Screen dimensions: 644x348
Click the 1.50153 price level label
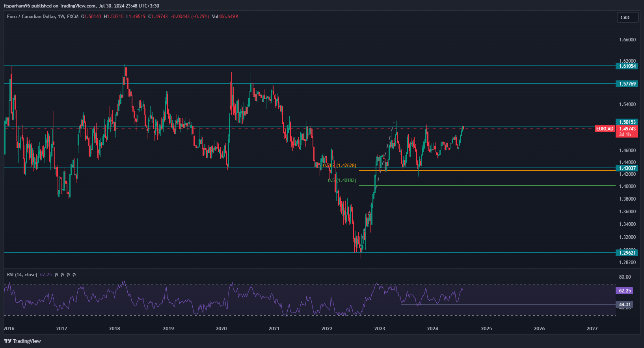pyautogui.click(x=627, y=122)
